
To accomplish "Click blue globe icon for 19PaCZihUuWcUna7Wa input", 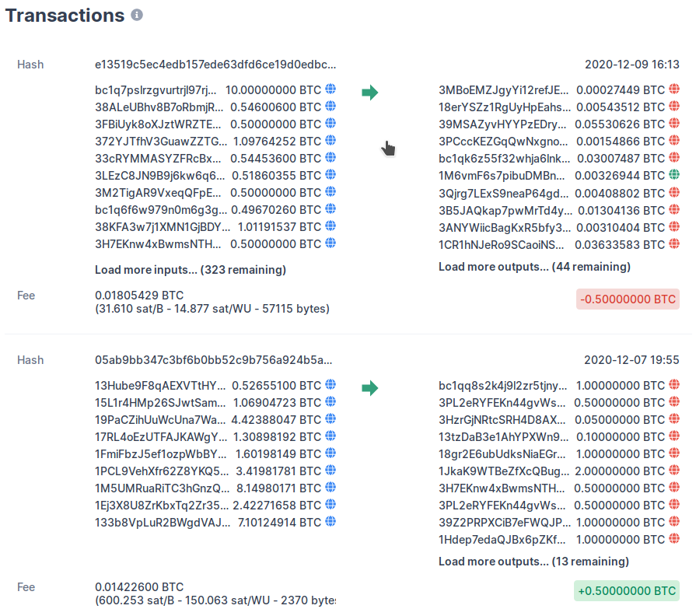I will pyautogui.click(x=331, y=418).
